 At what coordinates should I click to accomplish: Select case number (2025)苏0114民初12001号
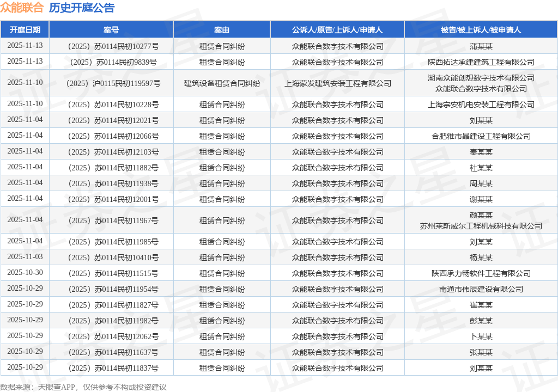(113, 199)
